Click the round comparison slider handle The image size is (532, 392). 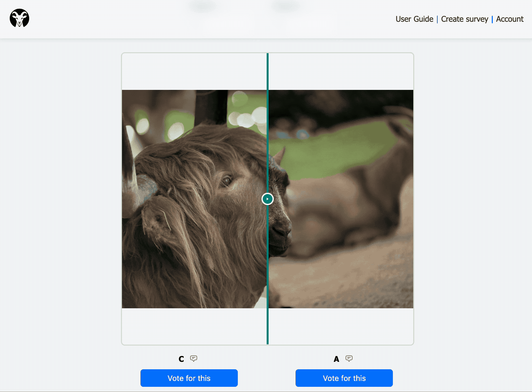click(268, 199)
